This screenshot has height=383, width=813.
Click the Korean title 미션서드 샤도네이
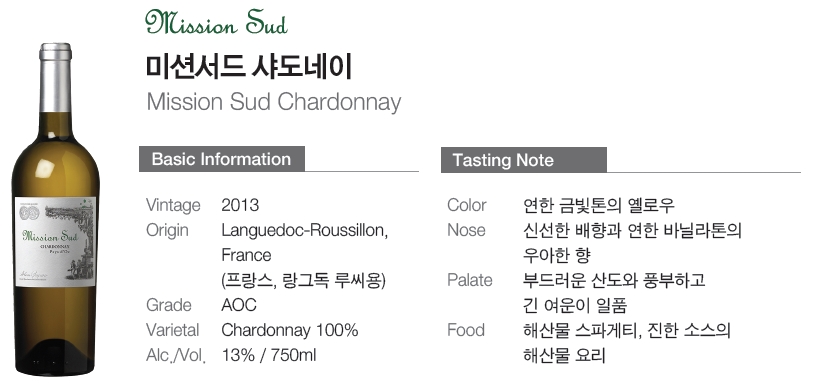point(249,67)
